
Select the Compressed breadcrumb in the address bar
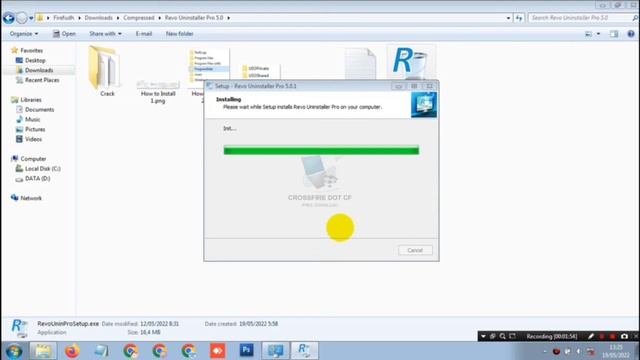[139, 18]
